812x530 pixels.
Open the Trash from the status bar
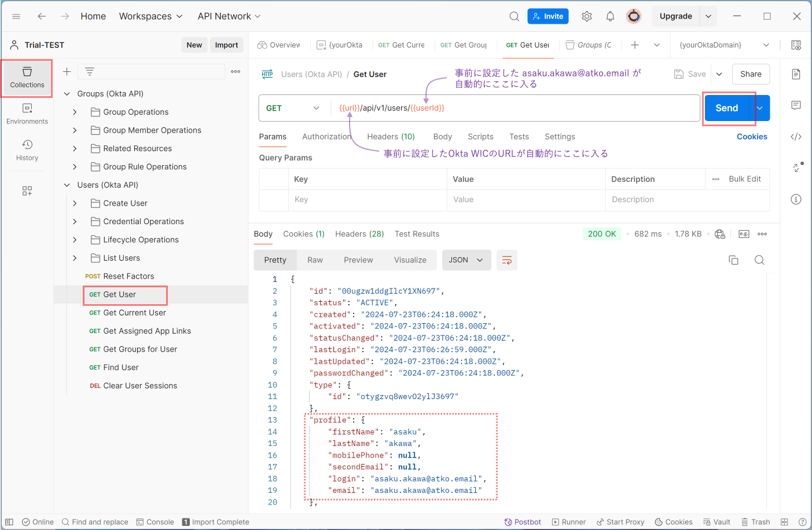coord(756,521)
